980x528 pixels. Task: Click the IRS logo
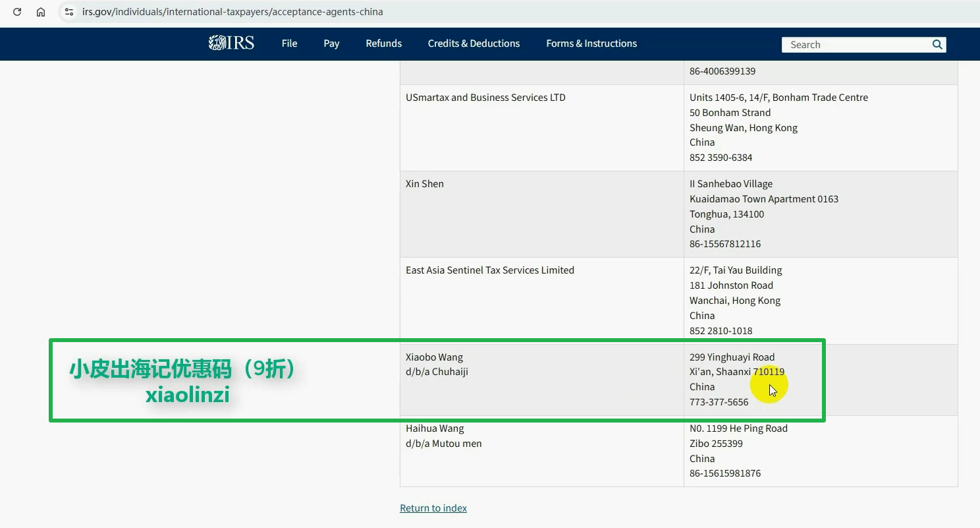click(x=231, y=44)
